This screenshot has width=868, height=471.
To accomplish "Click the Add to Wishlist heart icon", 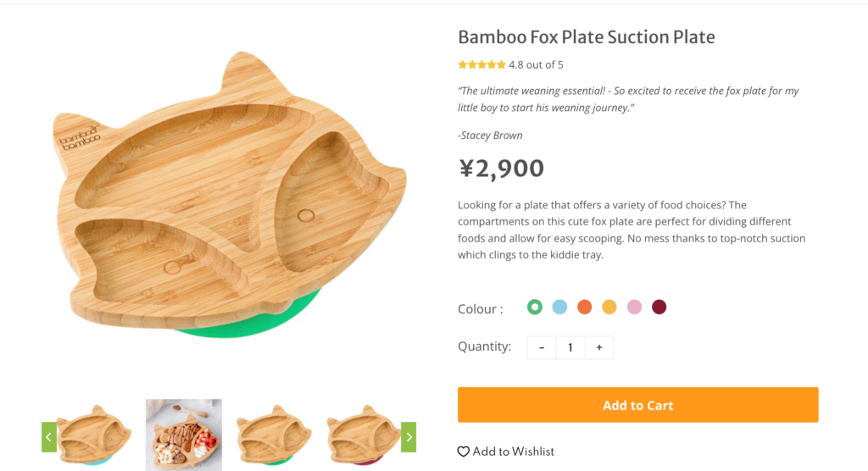I will [x=464, y=452].
